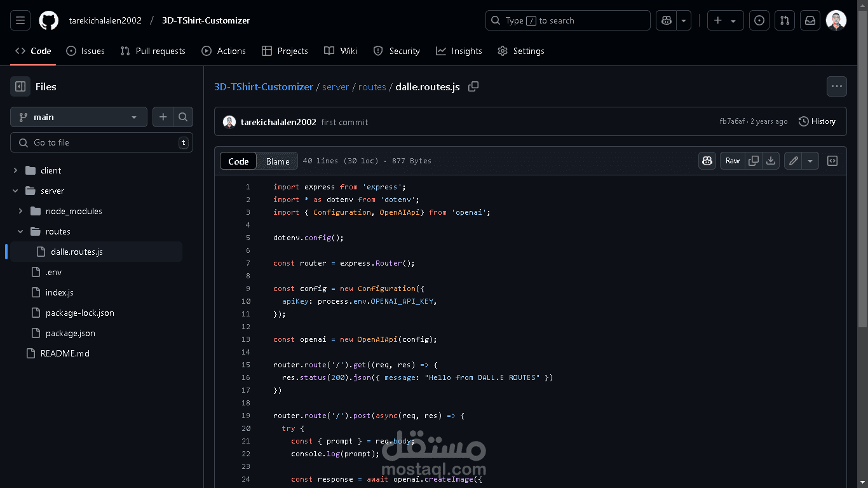Collapse the routes folder chevron

pyautogui.click(x=20, y=231)
